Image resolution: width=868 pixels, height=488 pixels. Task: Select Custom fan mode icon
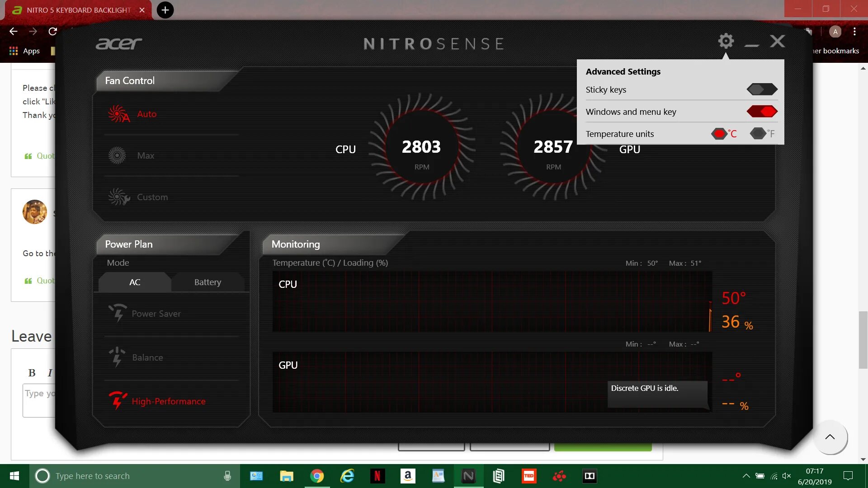click(x=119, y=197)
